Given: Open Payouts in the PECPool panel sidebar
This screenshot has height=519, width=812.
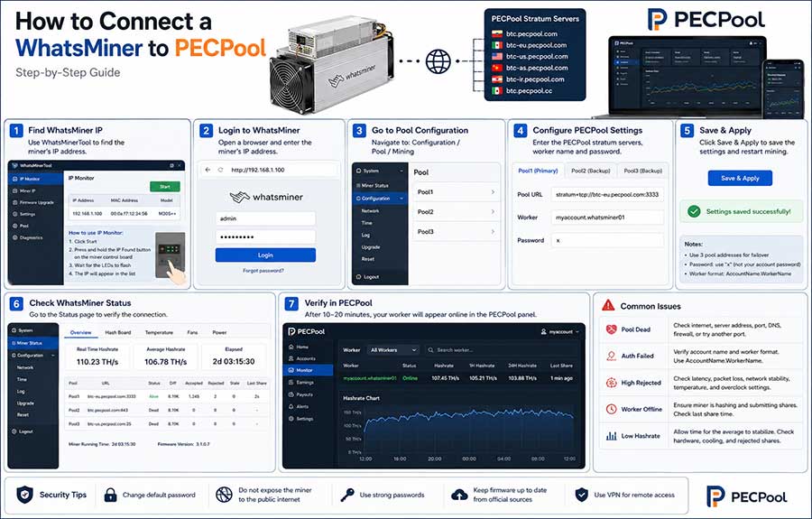Looking at the screenshot, I should (300, 394).
